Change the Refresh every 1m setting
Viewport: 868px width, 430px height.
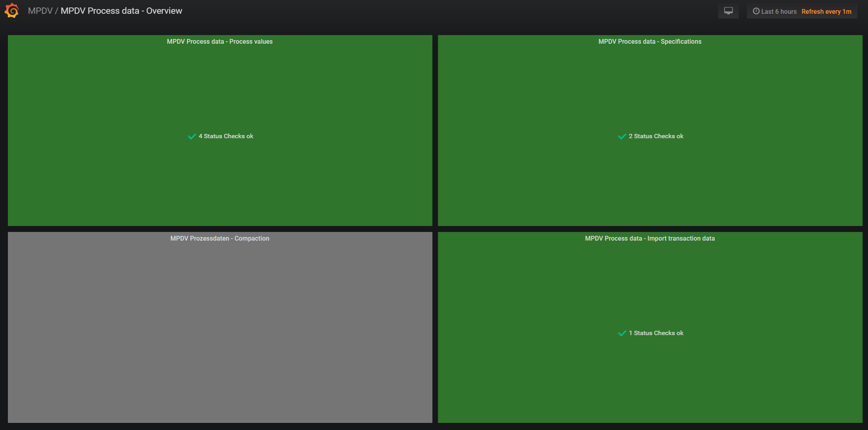(826, 11)
